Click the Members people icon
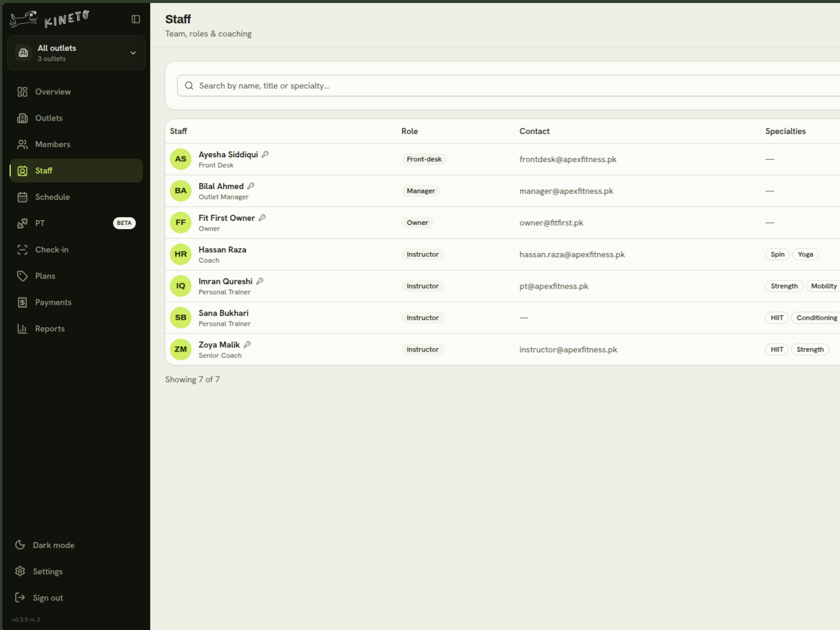Screen dimensions: 840x630 click(22, 145)
